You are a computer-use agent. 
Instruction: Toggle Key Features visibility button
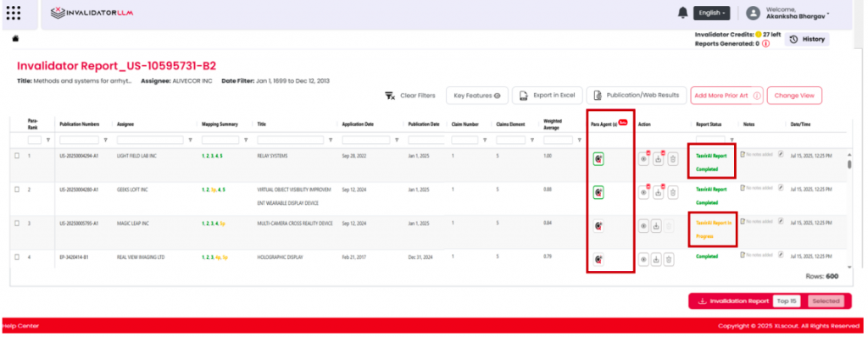click(476, 95)
